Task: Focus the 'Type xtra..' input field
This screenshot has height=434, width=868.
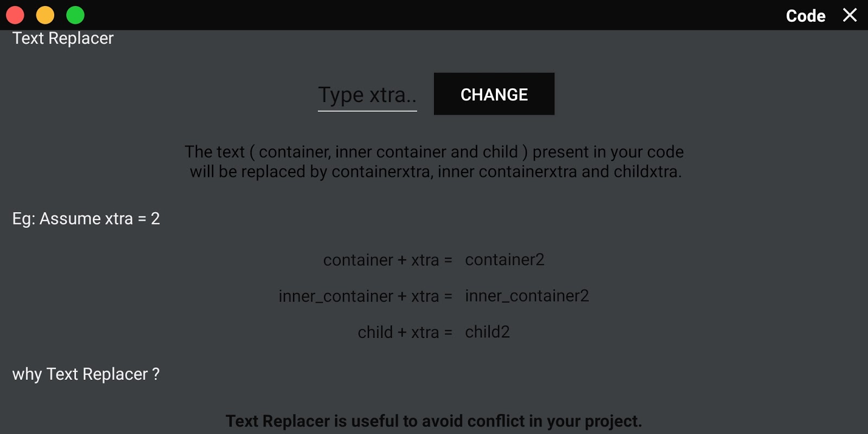Action: pyautogui.click(x=367, y=95)
